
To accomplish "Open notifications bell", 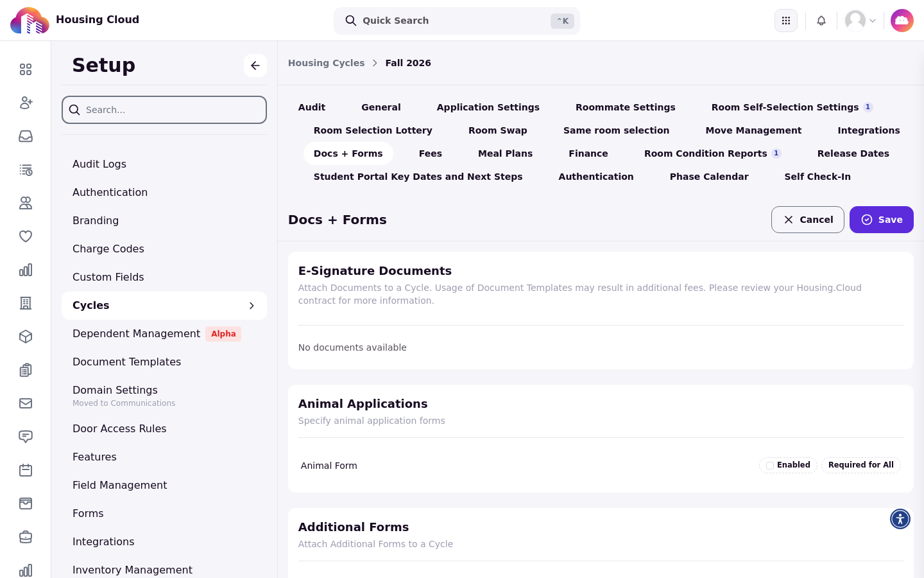I will [x=821, y=21].
